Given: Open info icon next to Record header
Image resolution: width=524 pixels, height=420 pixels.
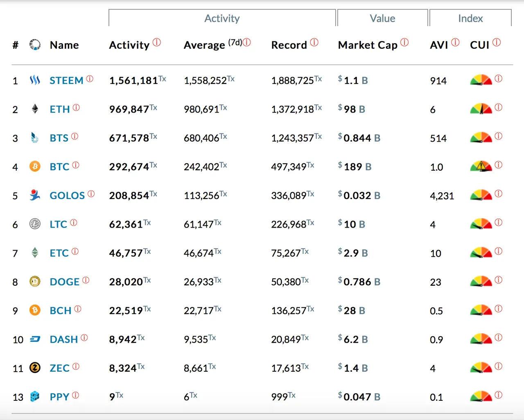Looking at the screenshot, I should point(314,42).
